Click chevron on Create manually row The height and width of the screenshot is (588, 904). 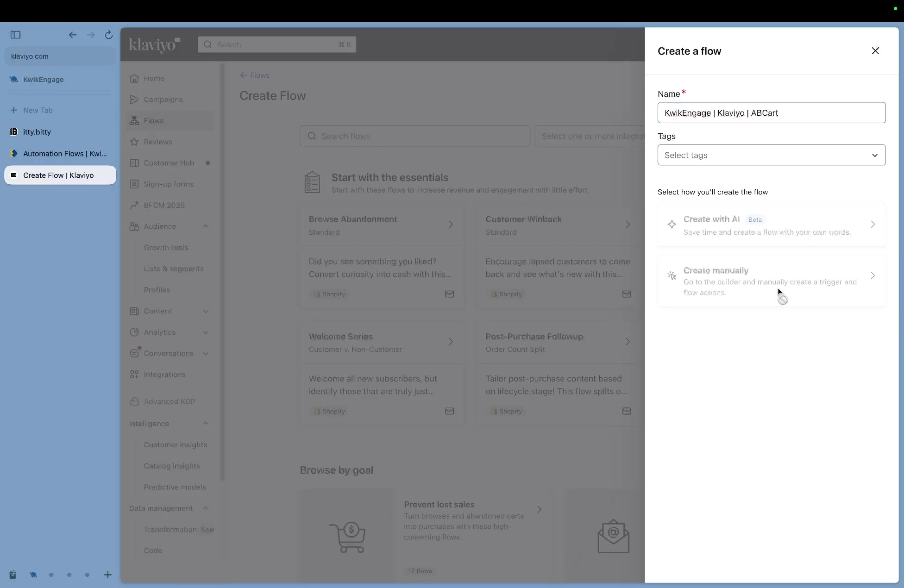coord(873,276)
